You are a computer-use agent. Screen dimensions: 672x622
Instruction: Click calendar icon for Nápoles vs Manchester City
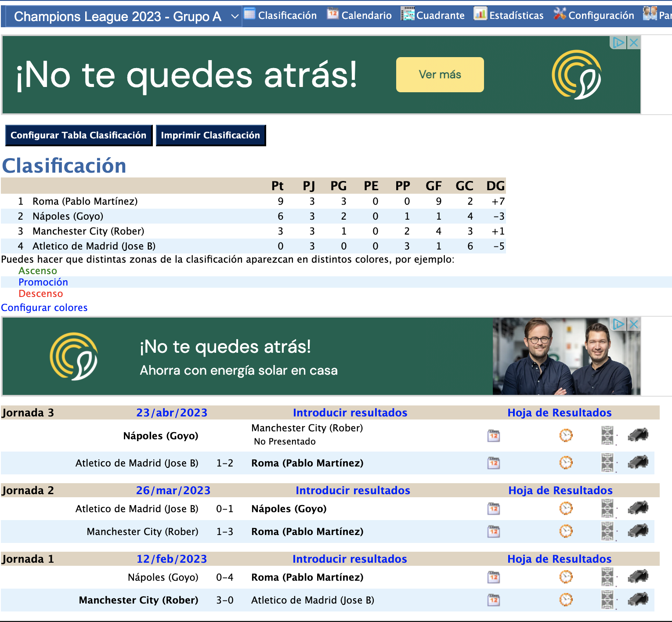click(x=494, y=436)
